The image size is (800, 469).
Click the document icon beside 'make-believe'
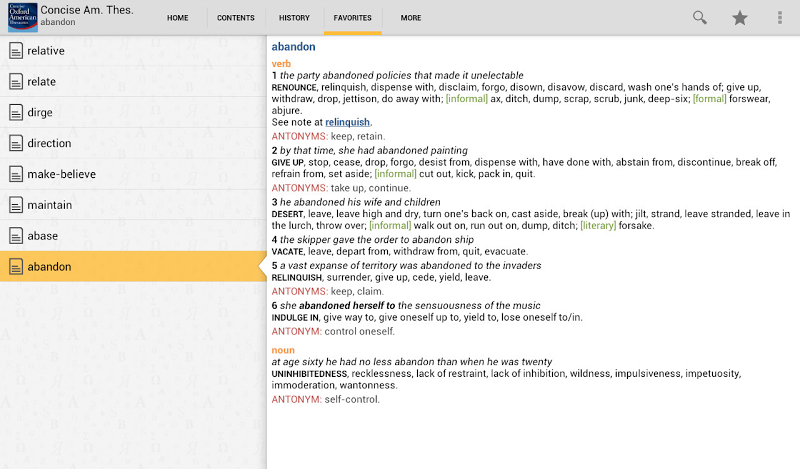coord(16,174)
